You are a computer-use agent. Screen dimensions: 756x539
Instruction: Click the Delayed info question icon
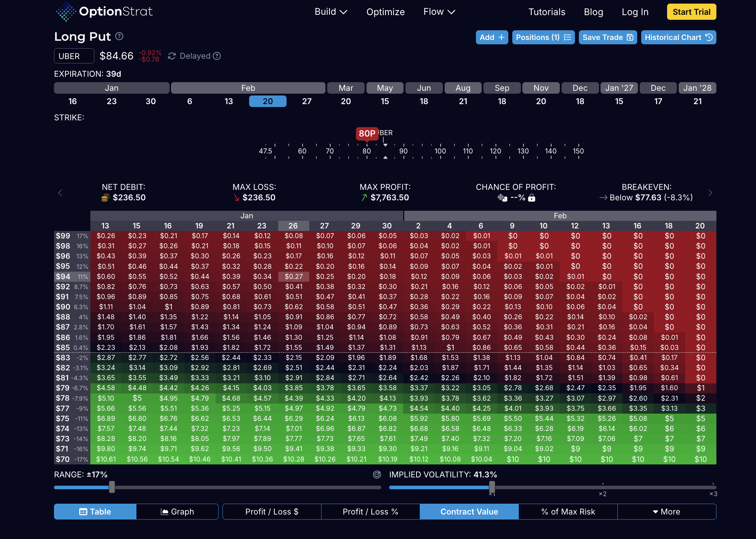pyautogui.click(x=217, y=56)
